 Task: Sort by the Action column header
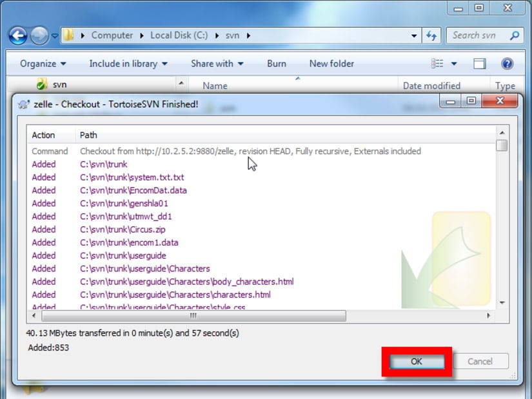pyautogui.click(x=44, y=135)
